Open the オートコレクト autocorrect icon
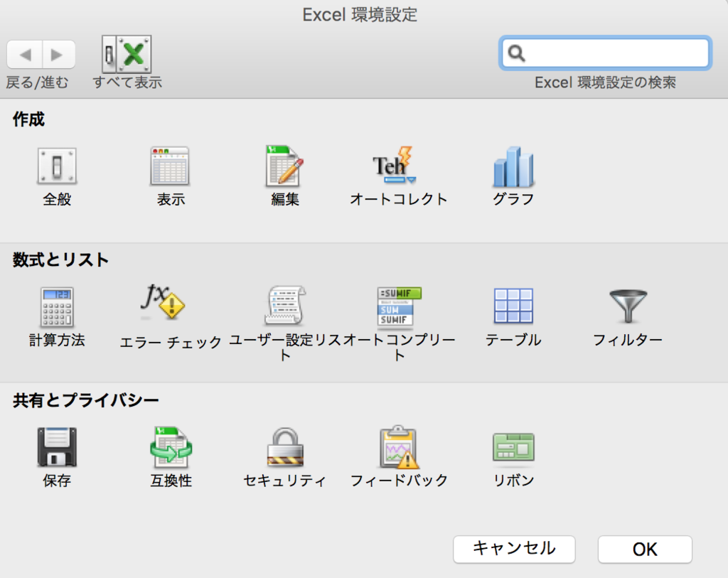The width and height of the screenshot is (728, 578). 395,165
